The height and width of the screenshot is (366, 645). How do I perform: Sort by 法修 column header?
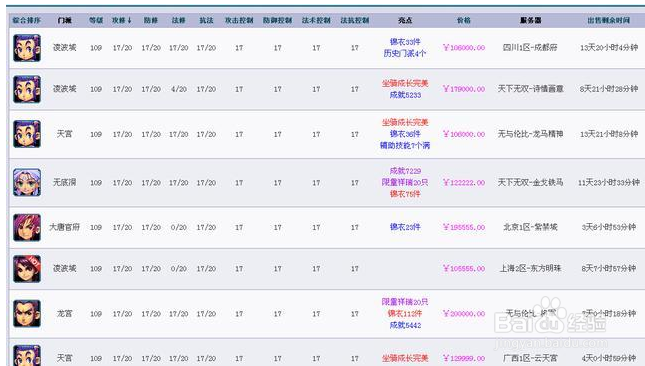click(x=179, y=20)
